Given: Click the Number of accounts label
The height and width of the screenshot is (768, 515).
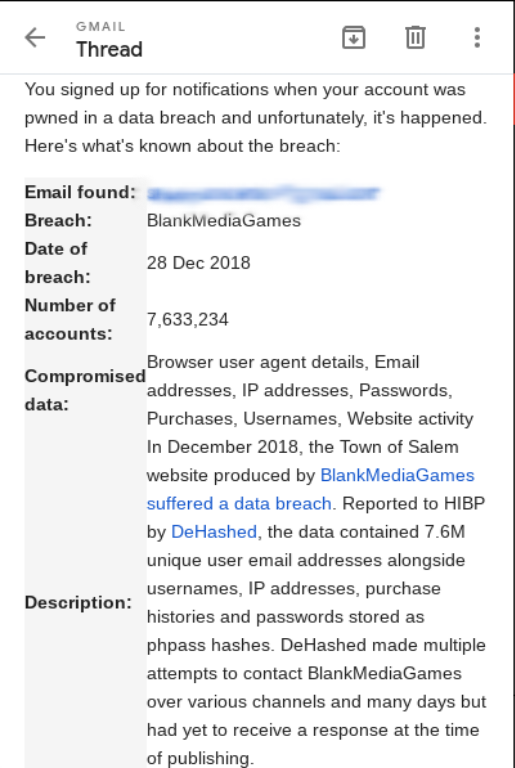Looking at the screenshot, I should (x=70, y=319).
